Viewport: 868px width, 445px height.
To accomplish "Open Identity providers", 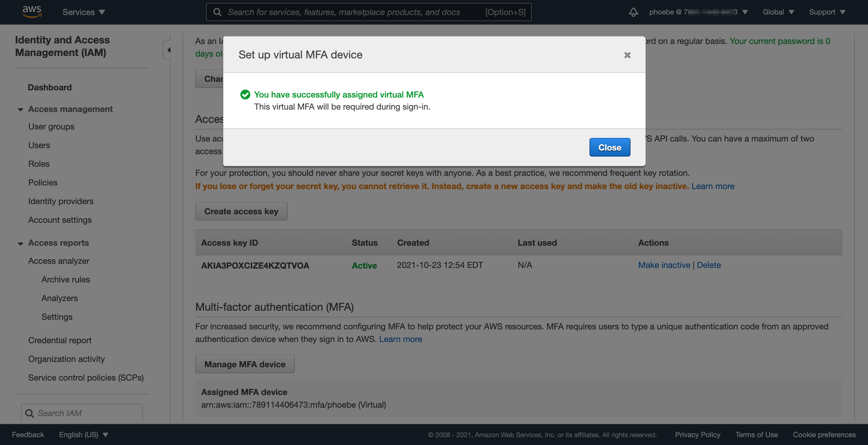I will point(61,201).
